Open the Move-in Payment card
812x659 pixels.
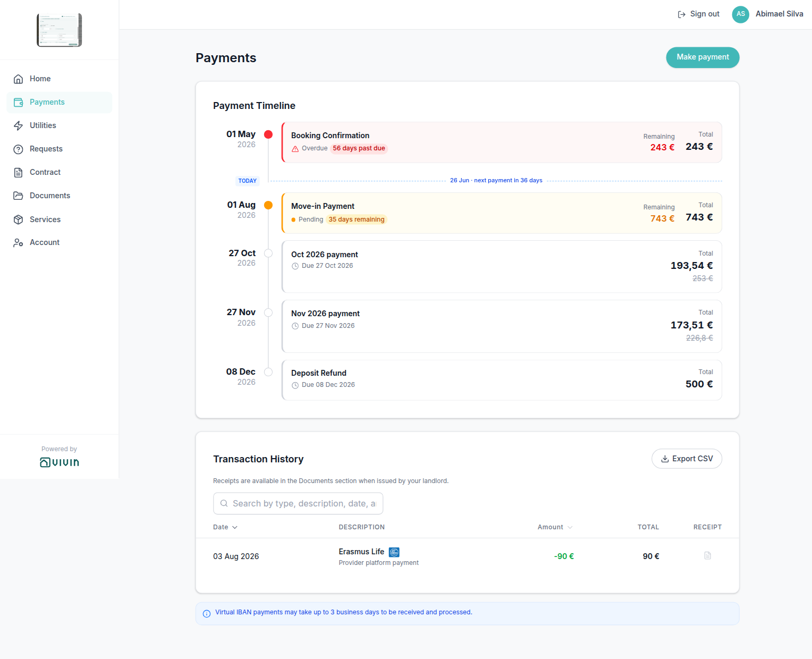tap(502, 213)
